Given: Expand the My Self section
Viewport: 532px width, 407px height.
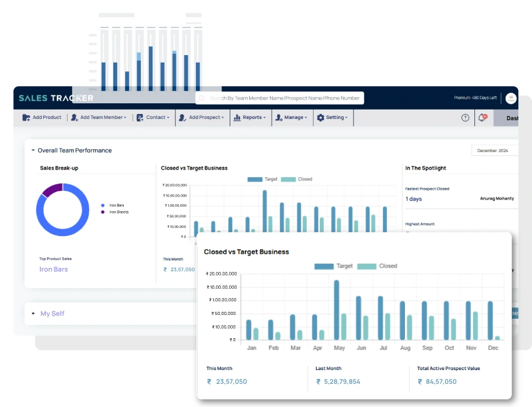Looking at the screenshot, I should (x=33, y=314).
